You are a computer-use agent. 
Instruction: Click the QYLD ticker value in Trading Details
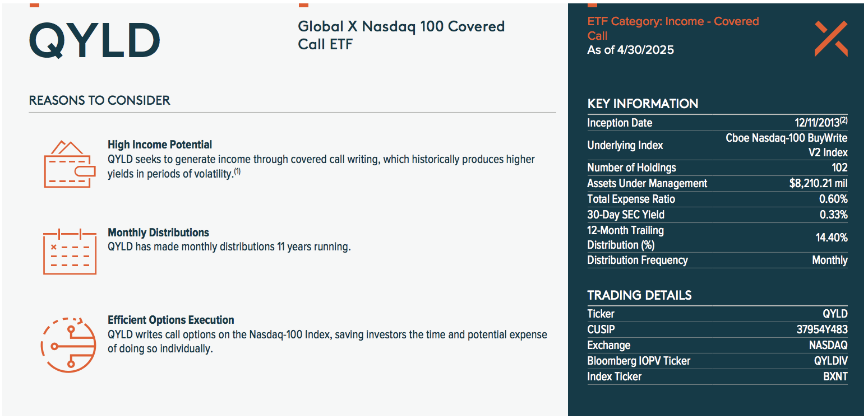coord(835,314)
